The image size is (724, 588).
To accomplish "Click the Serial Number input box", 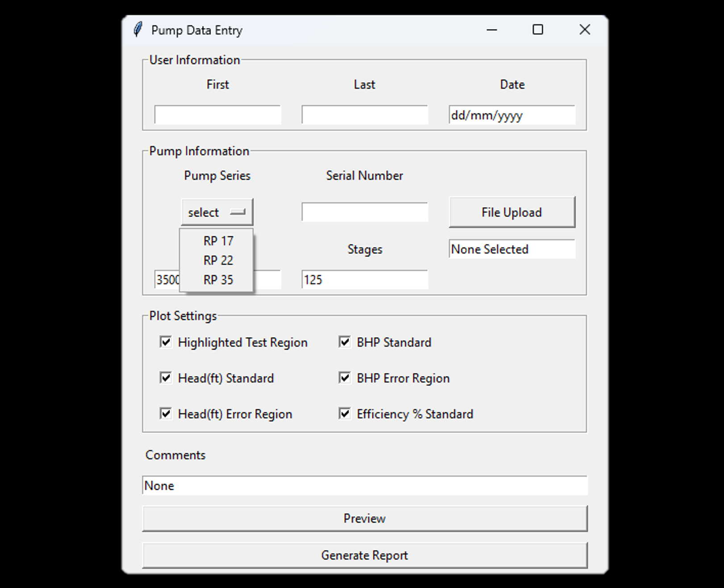I will 364,212.
